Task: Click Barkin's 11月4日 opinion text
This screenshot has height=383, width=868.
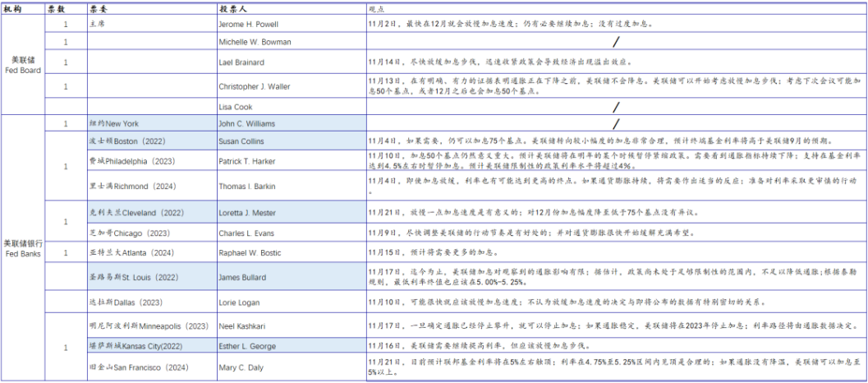Action: (x=613, y=186)
